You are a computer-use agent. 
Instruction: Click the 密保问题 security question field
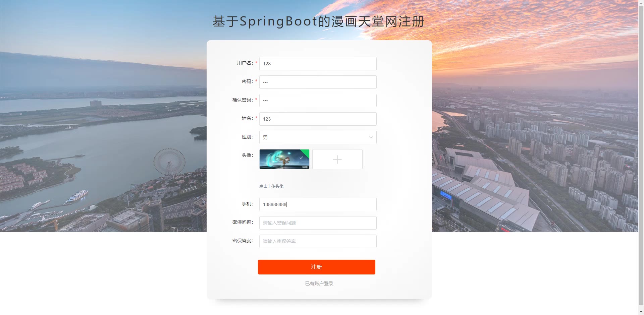tap(318, 223)
